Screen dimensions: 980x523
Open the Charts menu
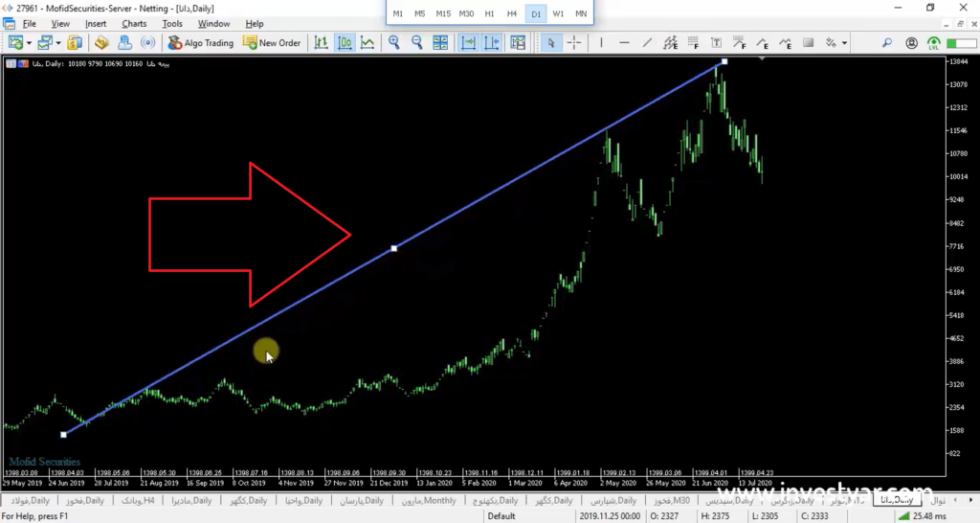pos(134,24)
